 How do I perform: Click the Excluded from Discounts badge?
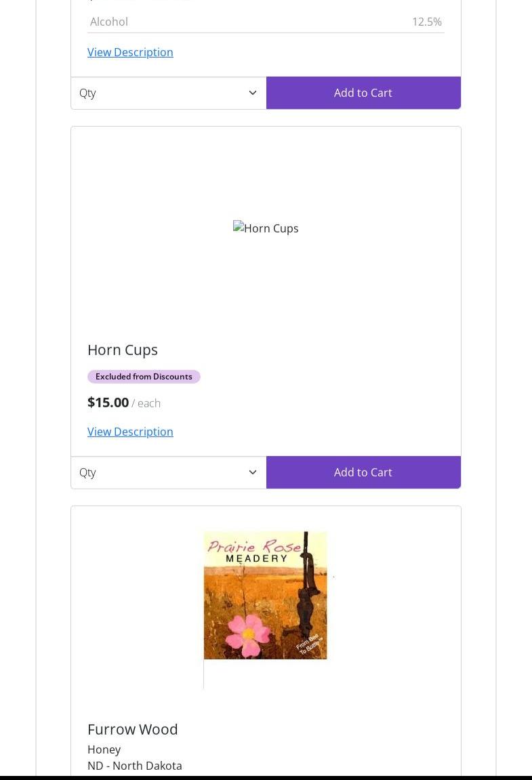(x=144, y=377)
